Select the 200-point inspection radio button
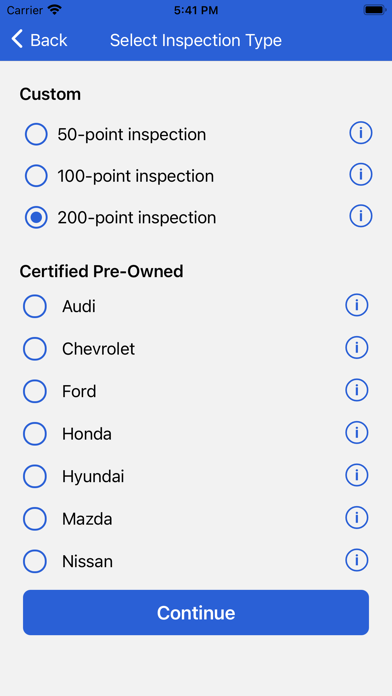This screenshot has height=696, width=392. click(x=36, y=218)
